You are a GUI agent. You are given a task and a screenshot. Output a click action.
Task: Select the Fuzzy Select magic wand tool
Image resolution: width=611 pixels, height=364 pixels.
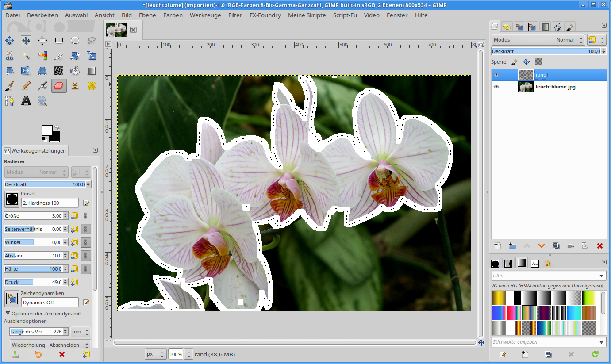tap(26, 56)
